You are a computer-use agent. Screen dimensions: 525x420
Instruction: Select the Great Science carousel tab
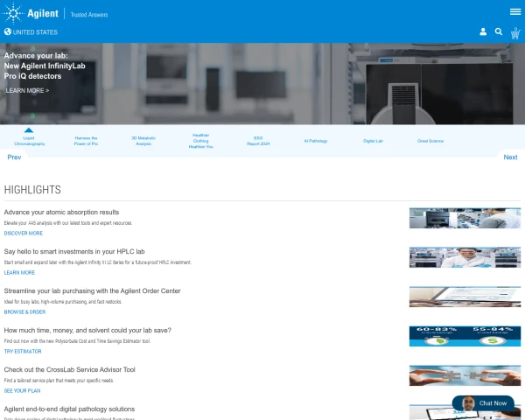pos(430,141)
